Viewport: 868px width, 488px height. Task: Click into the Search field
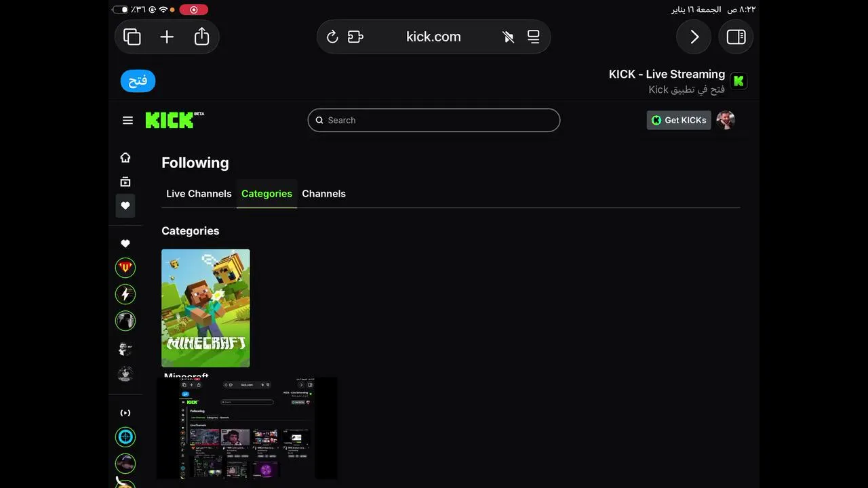[434, 120]
